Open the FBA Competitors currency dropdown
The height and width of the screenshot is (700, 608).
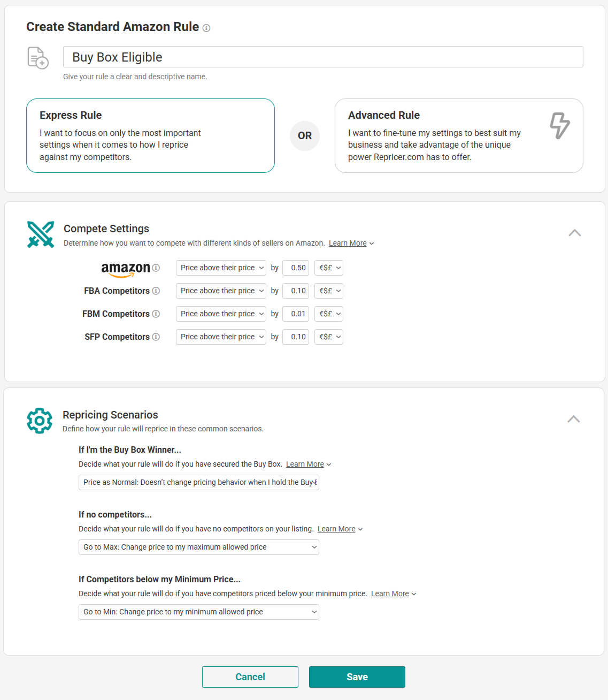pyautogui.click(x=329, y=291)
